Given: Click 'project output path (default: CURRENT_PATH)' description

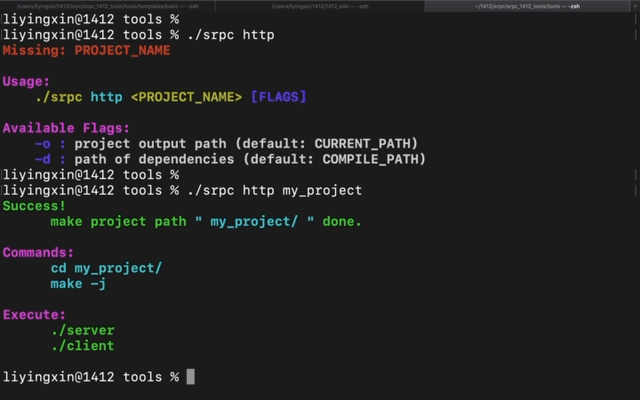Looking at the screenshot, I should coord(246,144).
